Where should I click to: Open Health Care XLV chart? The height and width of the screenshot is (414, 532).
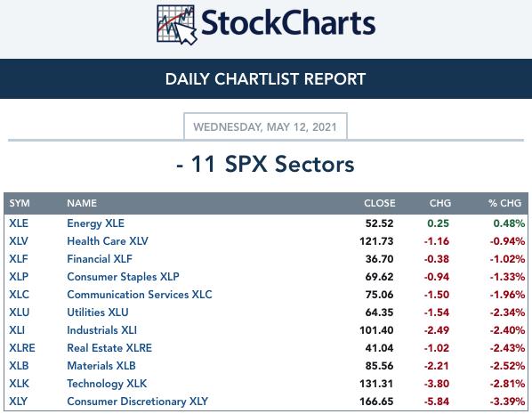[x=108, y=241]
